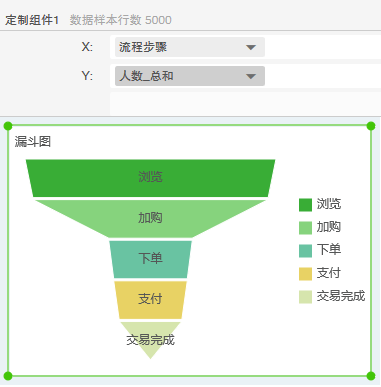
Task: Toggle the 支付 legend label
Action: (x=329, y=273)
